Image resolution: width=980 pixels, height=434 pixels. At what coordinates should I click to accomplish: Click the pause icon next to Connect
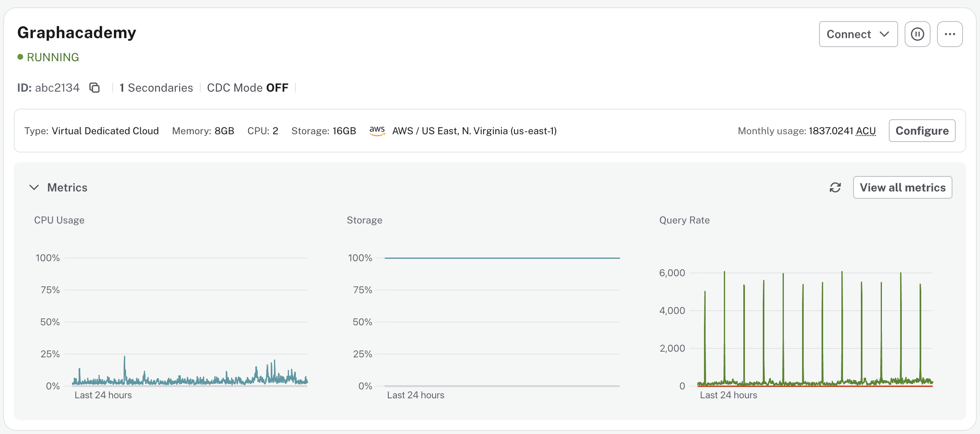917,34
